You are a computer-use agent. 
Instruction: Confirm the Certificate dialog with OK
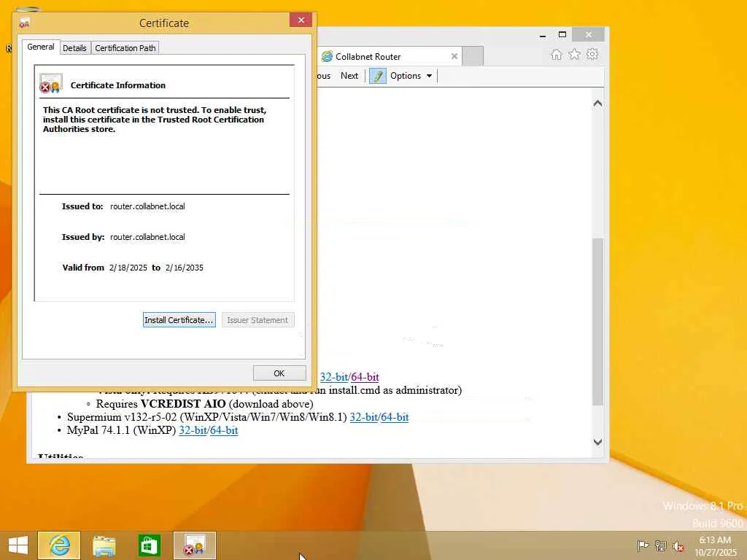279,373
